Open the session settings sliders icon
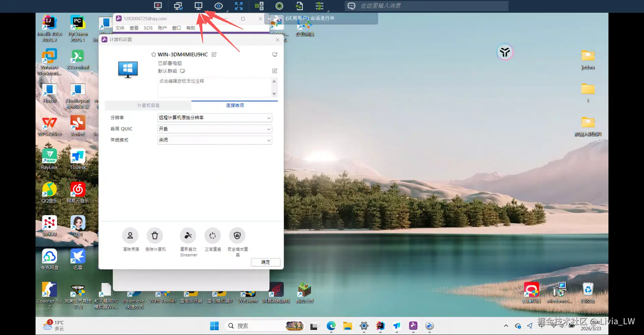 pos(320,6)
